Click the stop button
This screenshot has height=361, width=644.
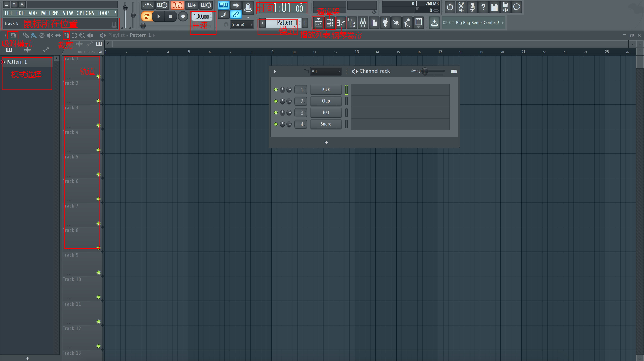[x=170, y=16]
